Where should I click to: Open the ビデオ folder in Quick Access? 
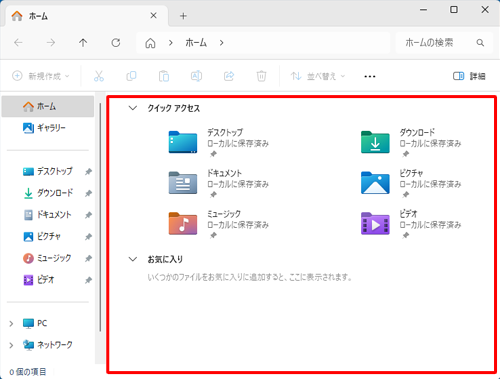point(411,224)
